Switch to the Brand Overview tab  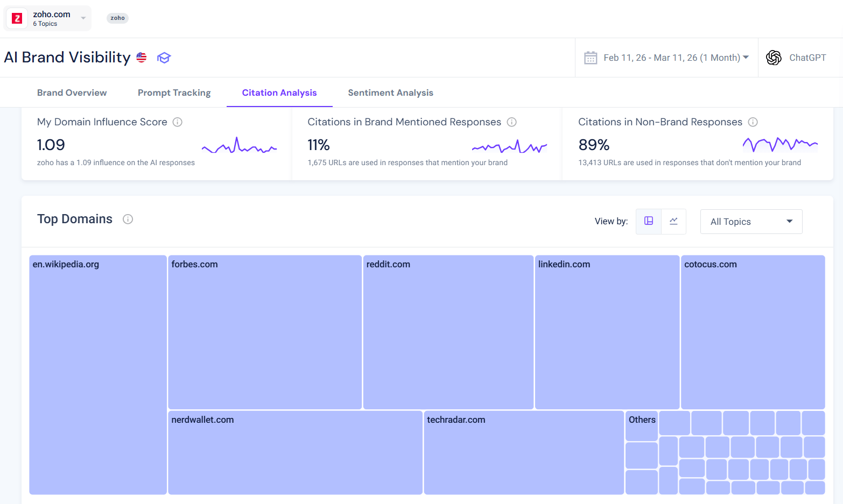click(72, 93)
